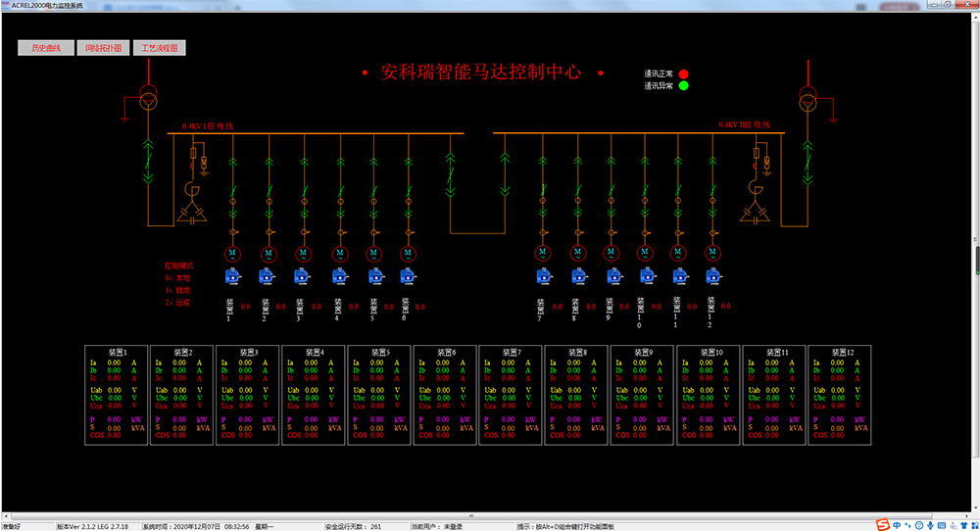The image size is (980, 531).
Task: Switch to the 工艺流程图 process flow diagram
Action: [159, 47]
